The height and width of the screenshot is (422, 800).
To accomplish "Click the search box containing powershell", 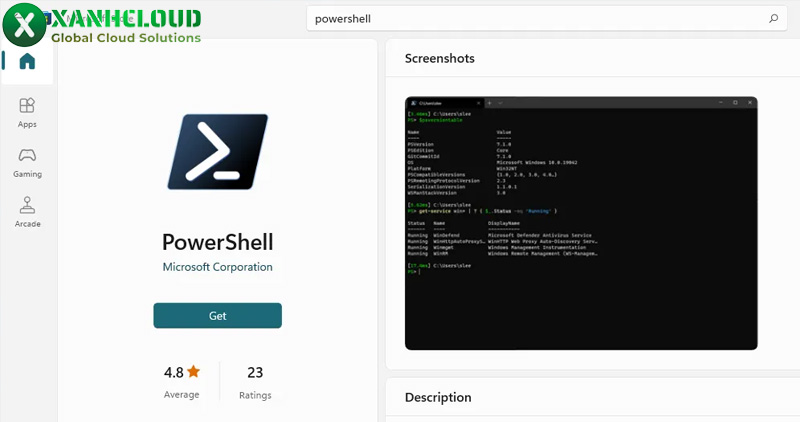I will (x=546, y=19).
